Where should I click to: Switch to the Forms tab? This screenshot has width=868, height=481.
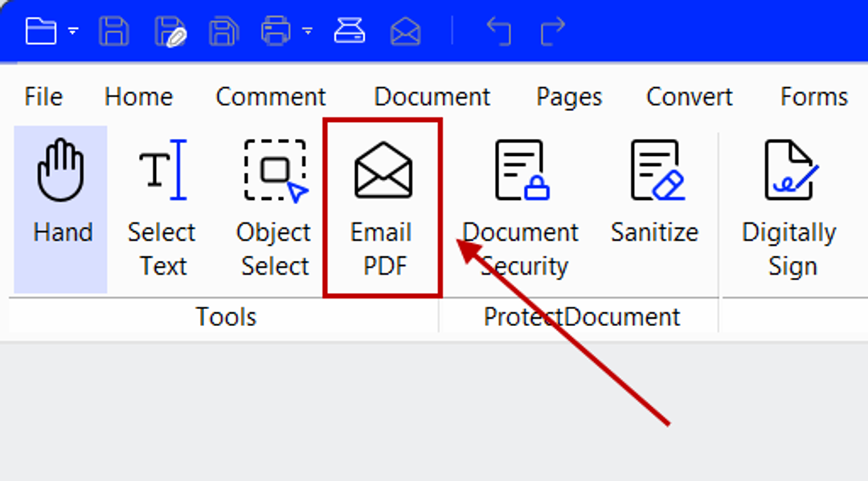pos(813,97)
